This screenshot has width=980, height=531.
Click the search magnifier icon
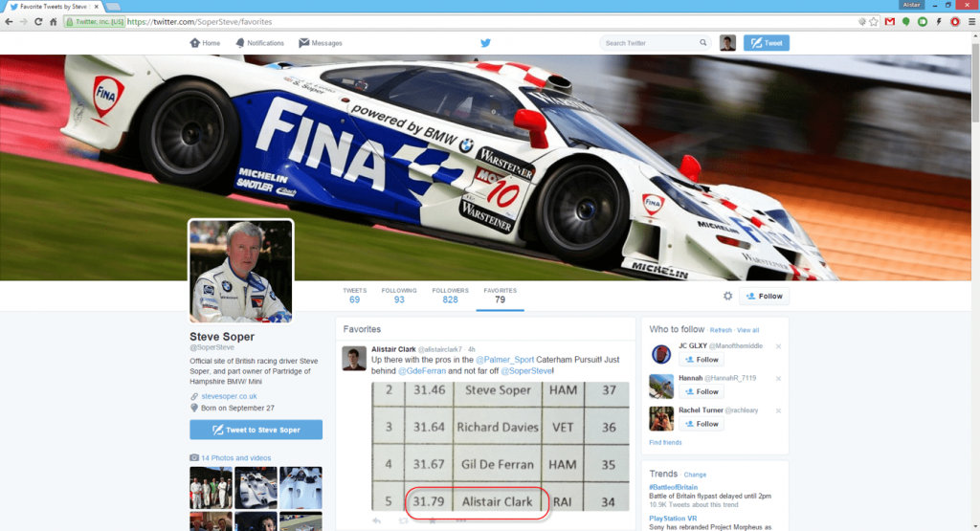pyautogui.click(x=703, y=43)
